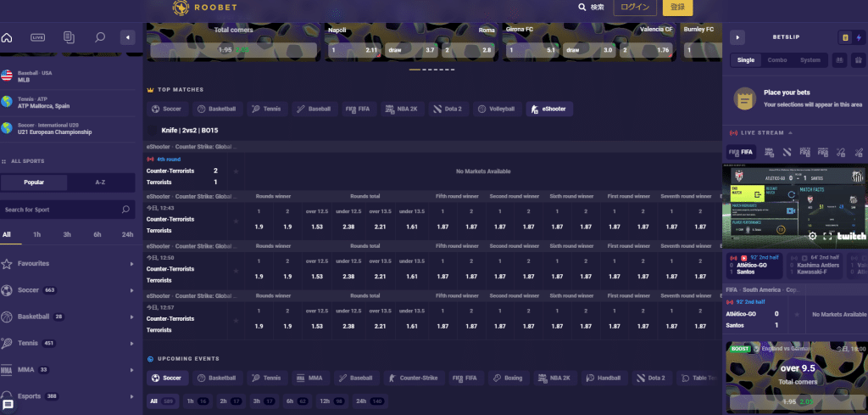Viewport: 868px width, 415px height.
Task: Collapse the betslip panel with play arrow
Action: click(x=737, y=37)
